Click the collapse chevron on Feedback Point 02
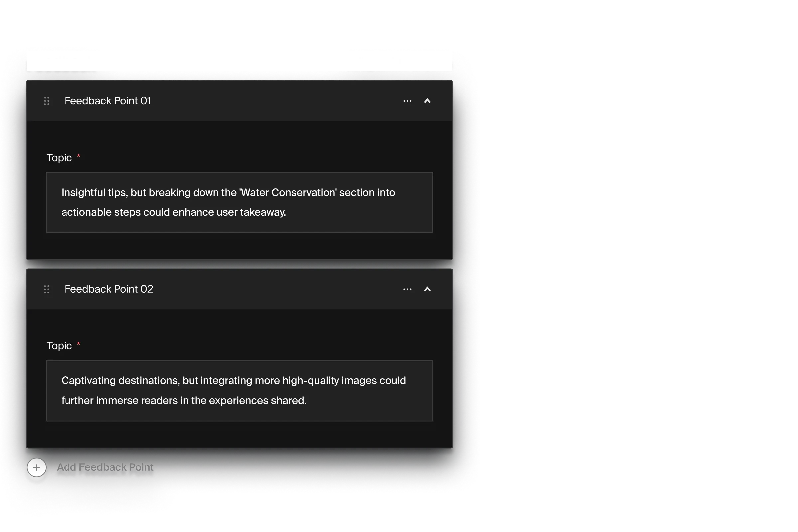Image resolution: width=798 pixels, height=532 pixels. pyautogui.click(x=427, y=289)
